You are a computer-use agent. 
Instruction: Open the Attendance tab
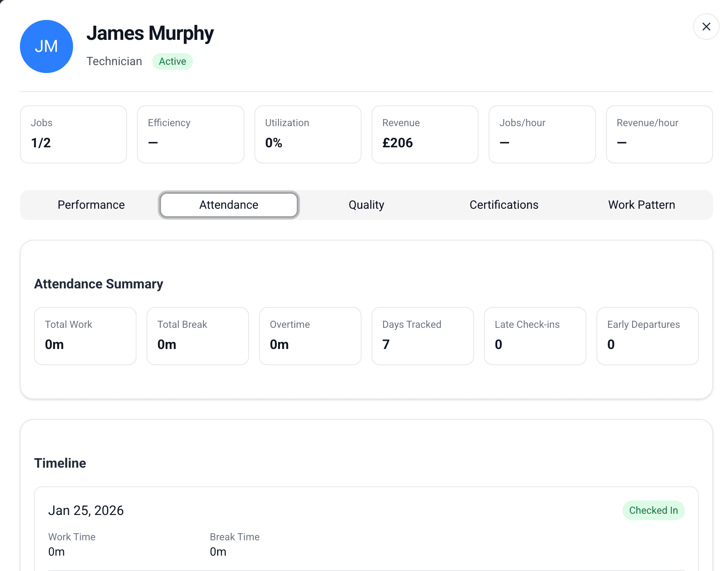point(228,205)
